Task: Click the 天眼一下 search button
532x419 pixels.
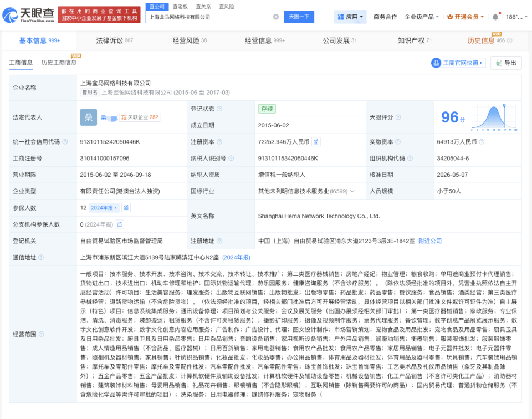Action: coord(299,17)
